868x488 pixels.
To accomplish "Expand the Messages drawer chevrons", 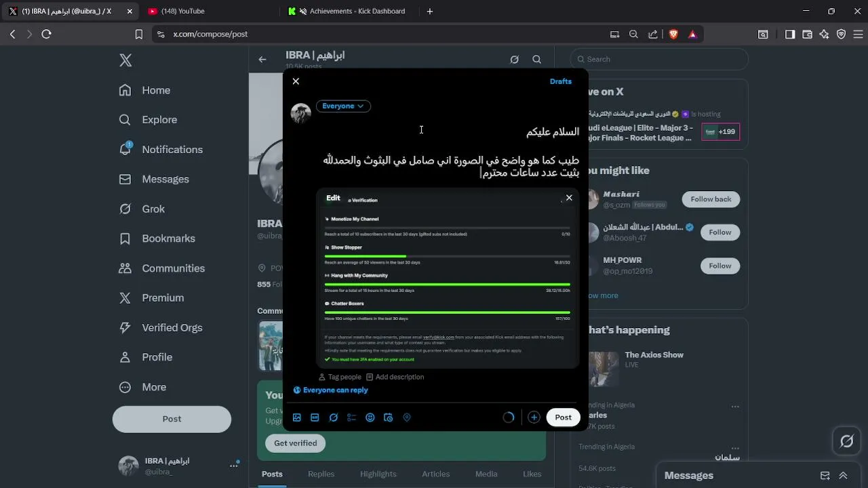I will tap(844, 476).
